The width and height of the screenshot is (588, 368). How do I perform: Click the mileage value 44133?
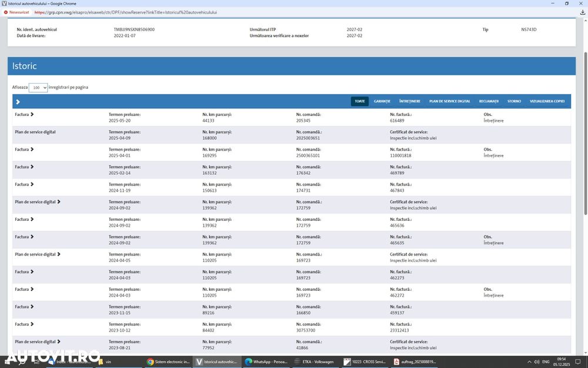click(209, 121)
